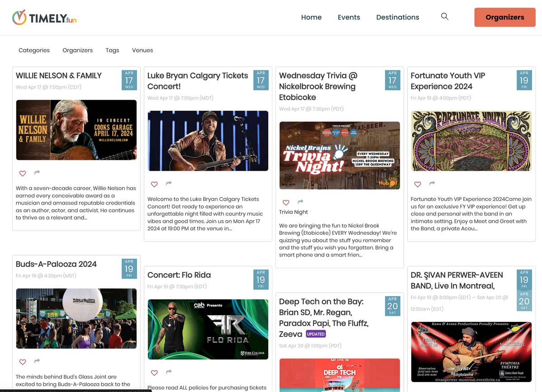Select the Destinations menu item
The height and width of the screenshot is (392, 542).
click(x=397, y=17)
